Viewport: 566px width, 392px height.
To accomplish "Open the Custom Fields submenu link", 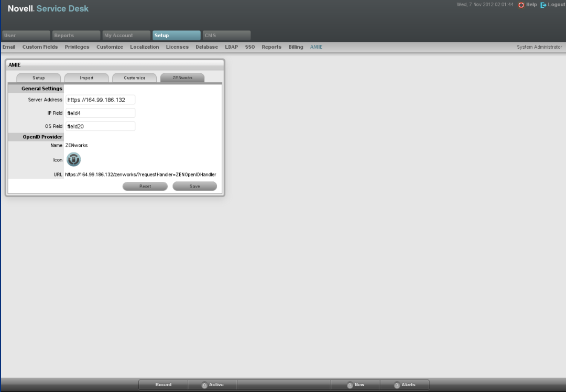I will click(x=40, y=47).
